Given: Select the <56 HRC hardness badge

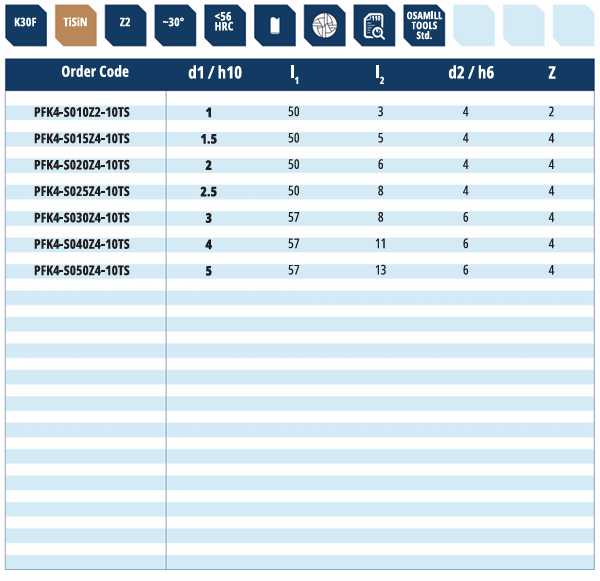Looking at the screenshot, I should pos(224,24).
